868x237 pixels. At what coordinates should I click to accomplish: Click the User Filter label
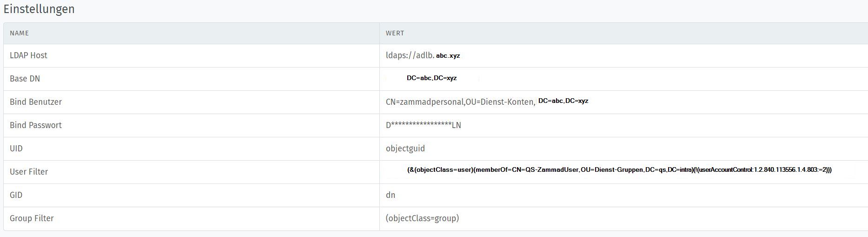pyautogui.click(x=29, y=172)
